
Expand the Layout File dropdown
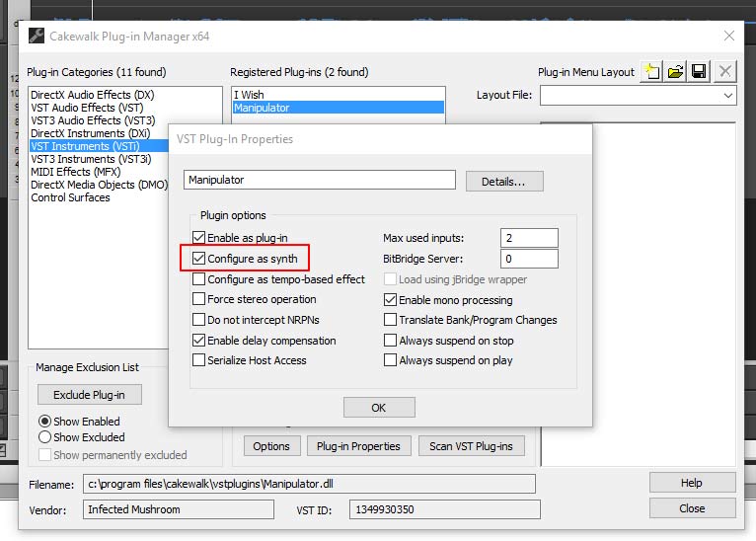coord(728,96)
